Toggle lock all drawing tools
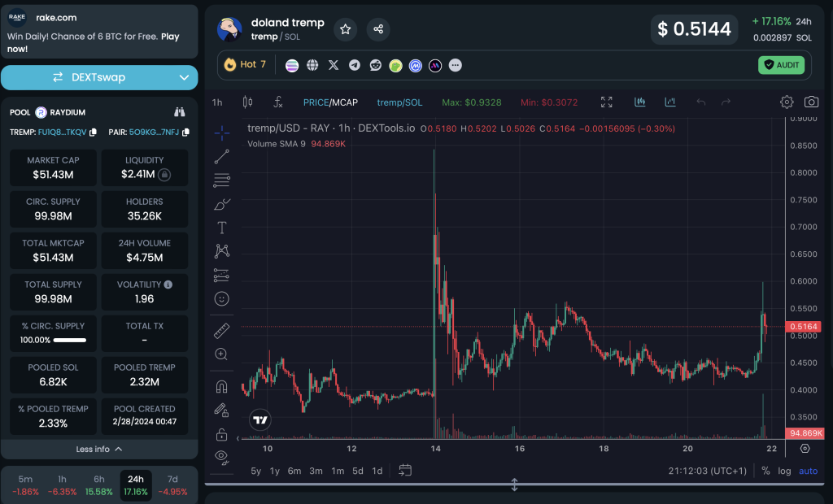This screenshot has width=833, height=504. click(221, 434)
